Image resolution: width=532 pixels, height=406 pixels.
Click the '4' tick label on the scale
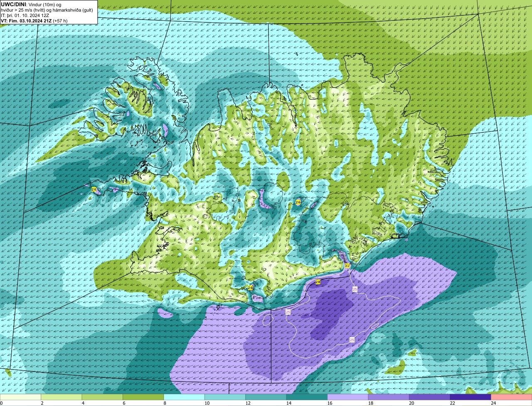pos(82,403)
